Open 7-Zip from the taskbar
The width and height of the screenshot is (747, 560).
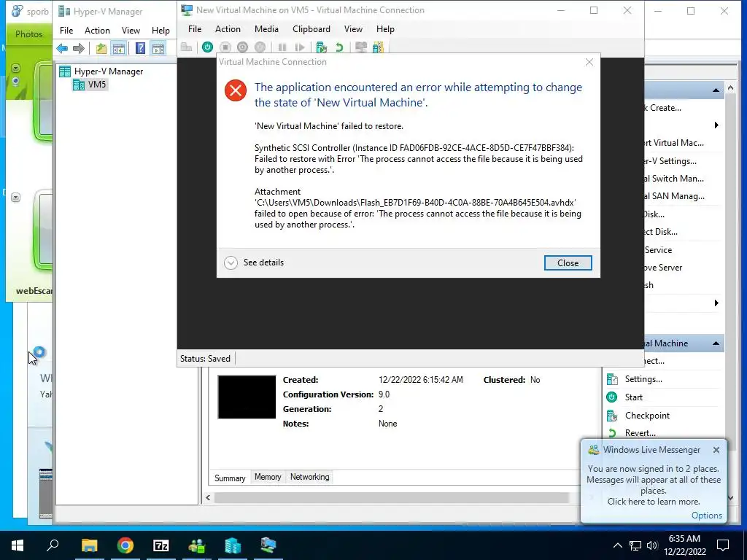[161, 545]
